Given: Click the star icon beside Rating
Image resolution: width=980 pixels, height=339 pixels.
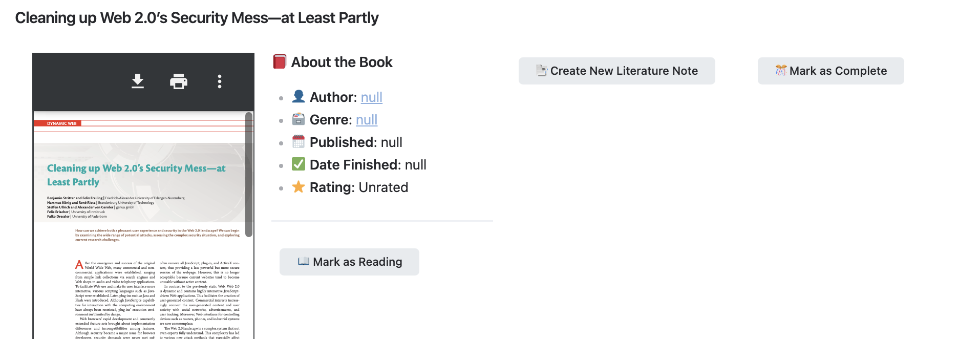Looking at the screenshot, I should [x=299, y=186].
